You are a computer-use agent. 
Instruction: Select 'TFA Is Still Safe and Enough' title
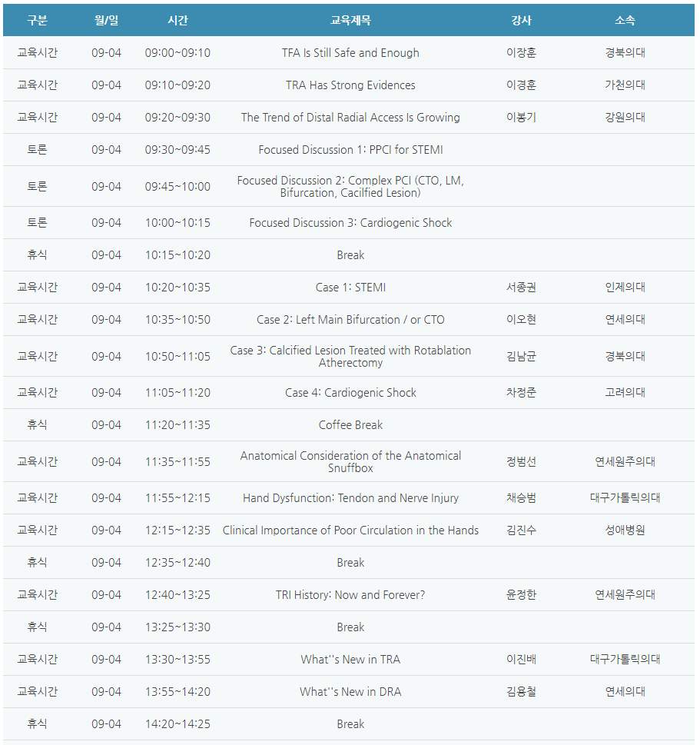click(350, 53)
